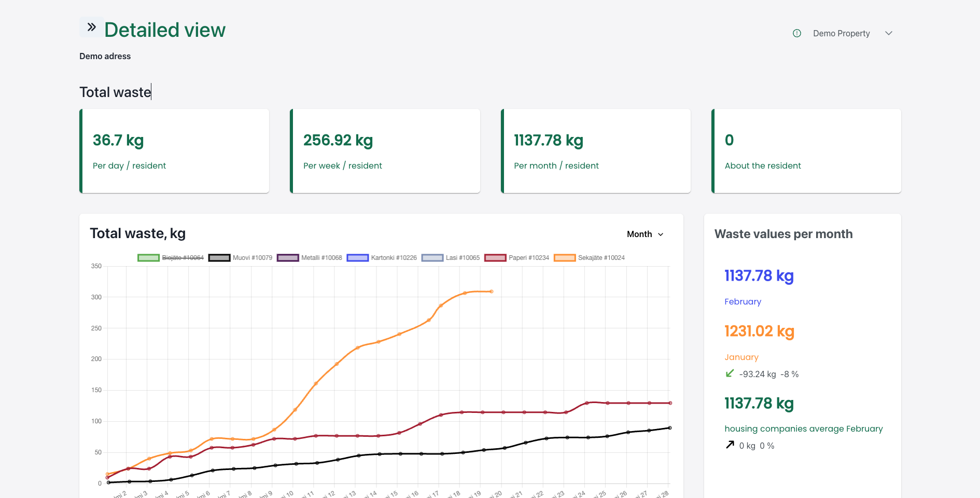Select the 36.7 kg per day card
The image size is (980, 498).
tap(174, 151)
